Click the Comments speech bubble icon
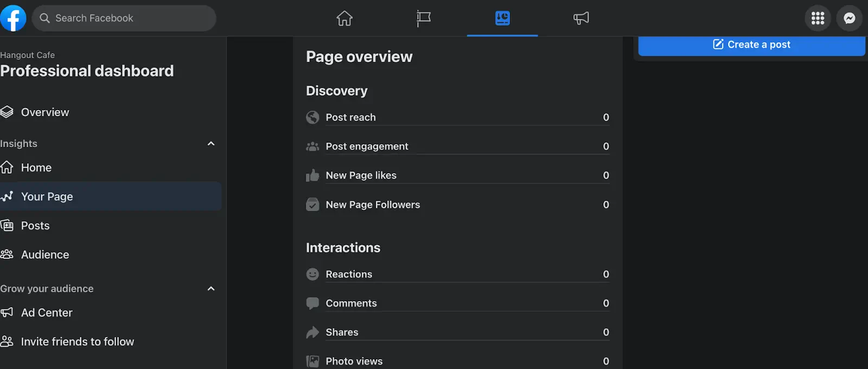Viewport: 868px width, 369px height. pyautogui.click(x=312, y=303)
